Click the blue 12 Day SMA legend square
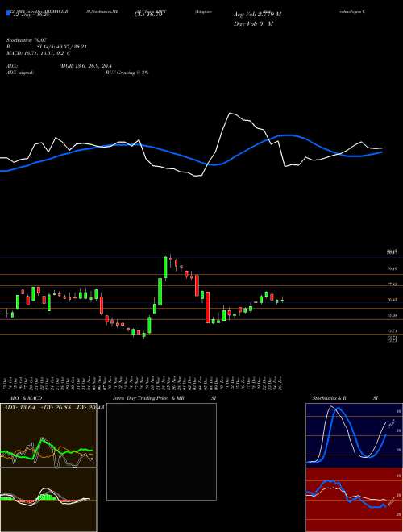 click(x=8, y=13)
